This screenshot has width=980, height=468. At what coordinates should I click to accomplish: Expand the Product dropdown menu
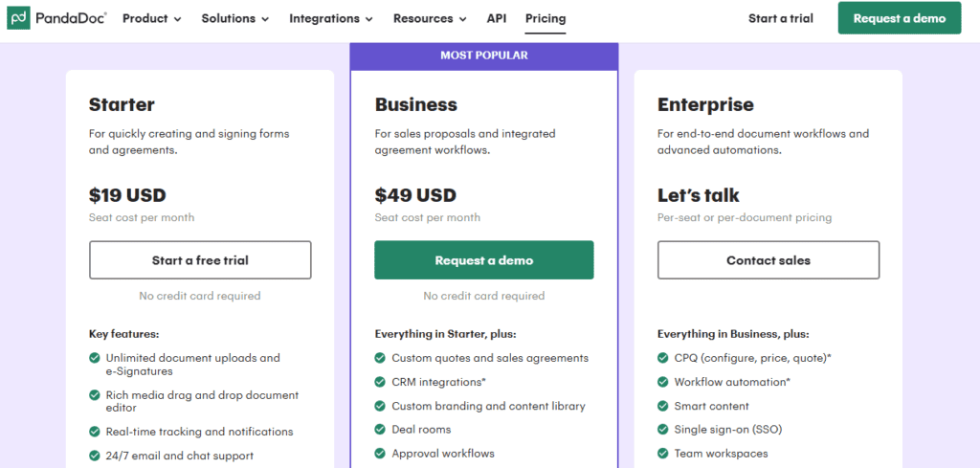pos(152,18)
